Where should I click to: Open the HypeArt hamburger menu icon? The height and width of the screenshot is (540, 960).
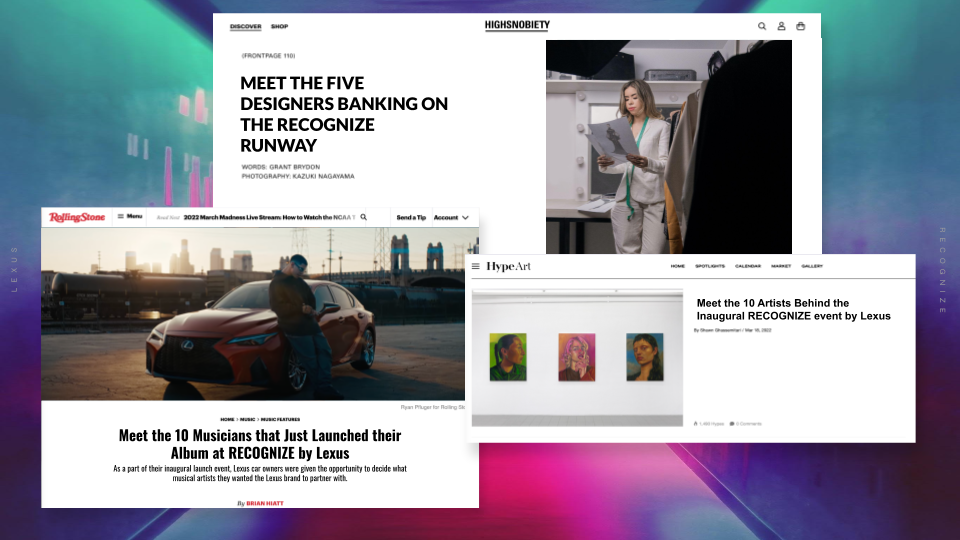coord(476,266)
